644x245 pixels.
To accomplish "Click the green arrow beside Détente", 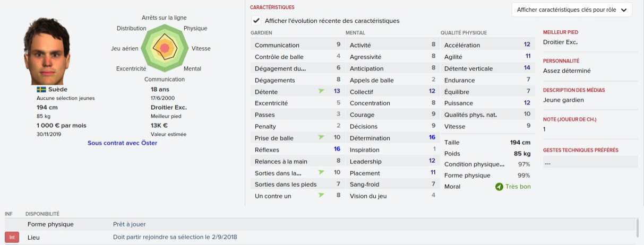I will pyautogui.click(x=321, y=91).
